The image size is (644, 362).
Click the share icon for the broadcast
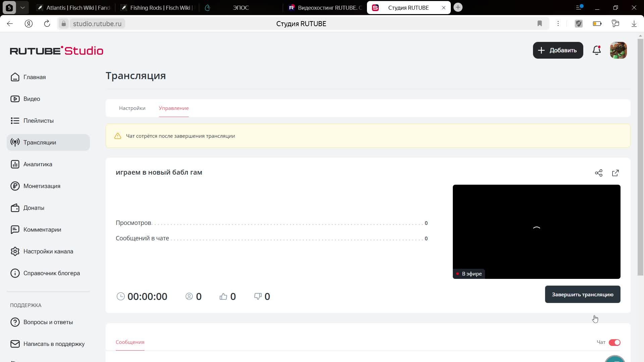(599, 173)
